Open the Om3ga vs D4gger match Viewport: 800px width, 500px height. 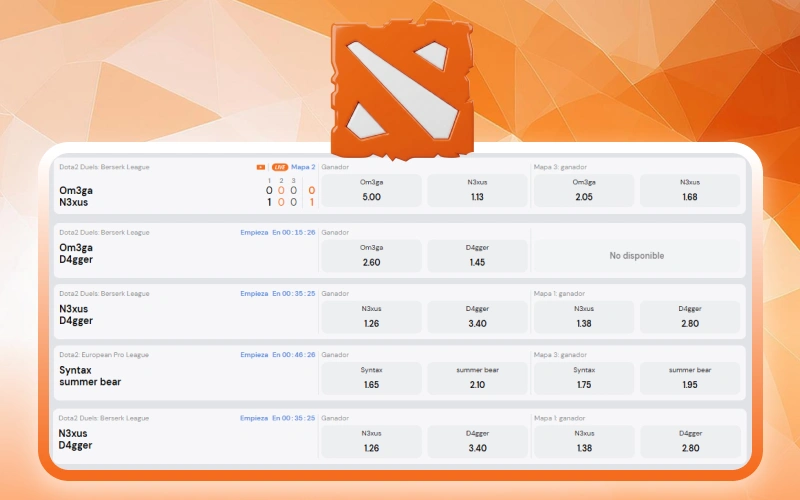click(x=76, y=254)
